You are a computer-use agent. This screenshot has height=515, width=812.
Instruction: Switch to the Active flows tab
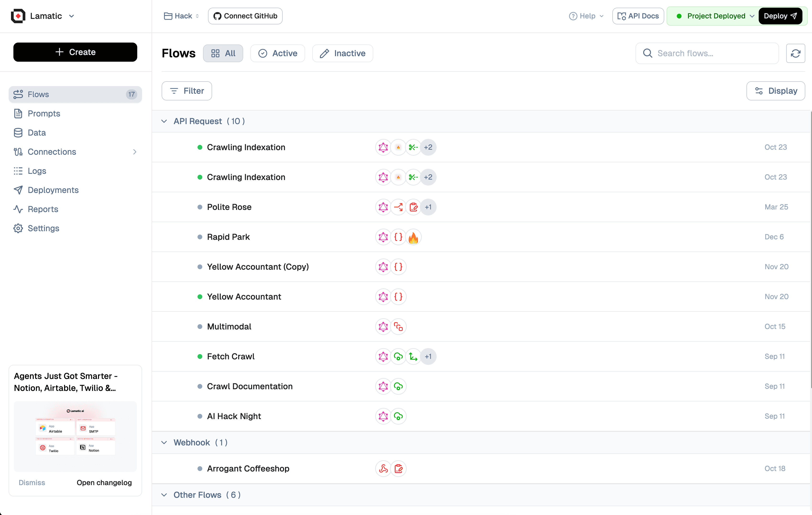pyautogui.click(x=278, y=53)
